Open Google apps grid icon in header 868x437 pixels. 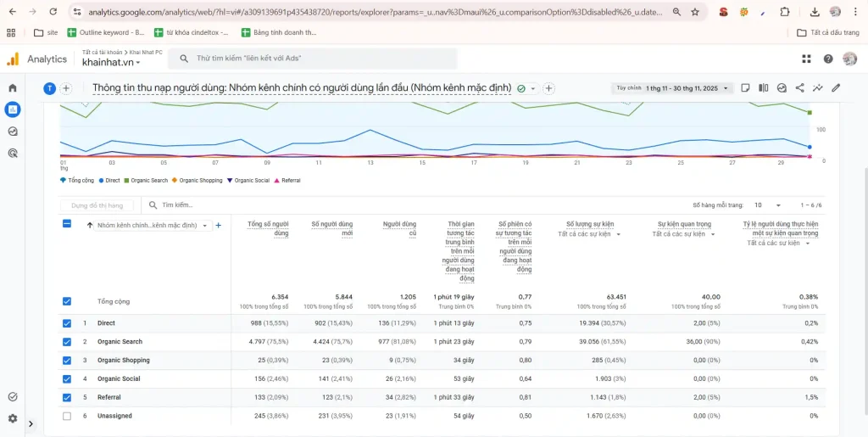(807, 59)
